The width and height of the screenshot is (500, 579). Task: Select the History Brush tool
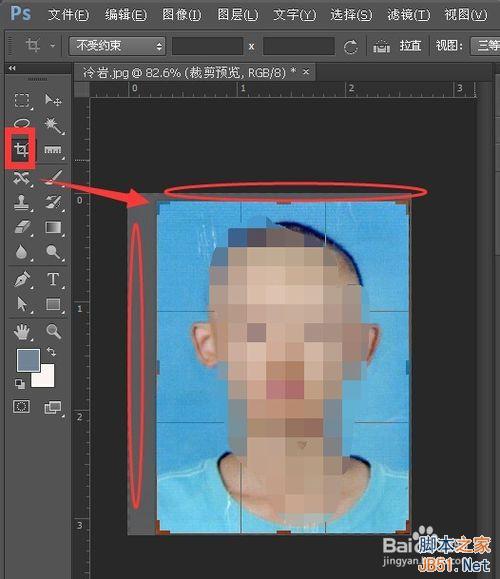54,202
